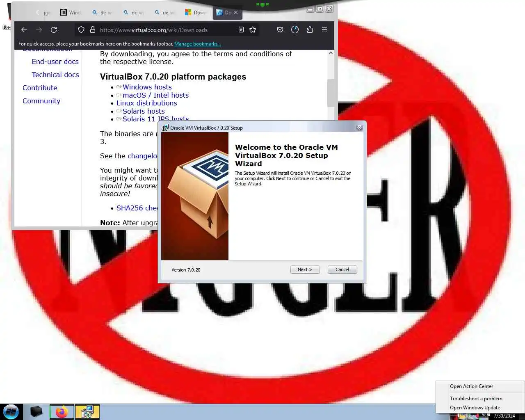Image resolution: width=525 pixels, height=420 pixels.
Task: Toggle reader view in address bar
Action: 241,30
